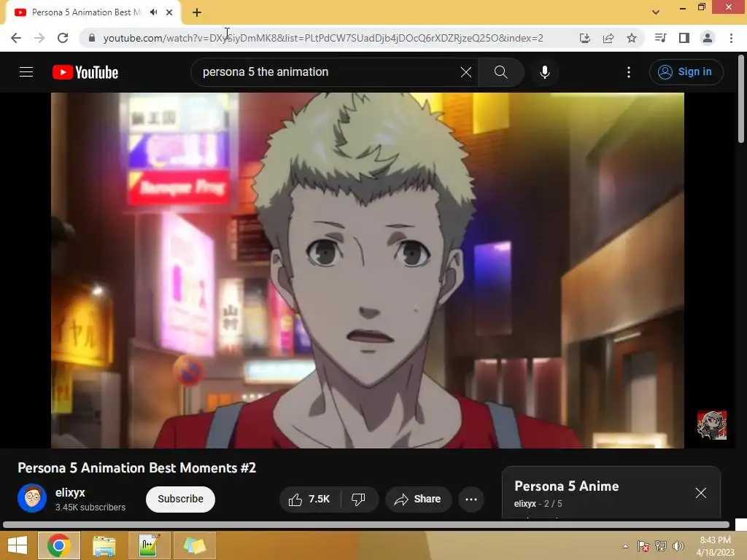Open the Windows Start menu
This screenshot has height=560, width=747.
point(18,545)
